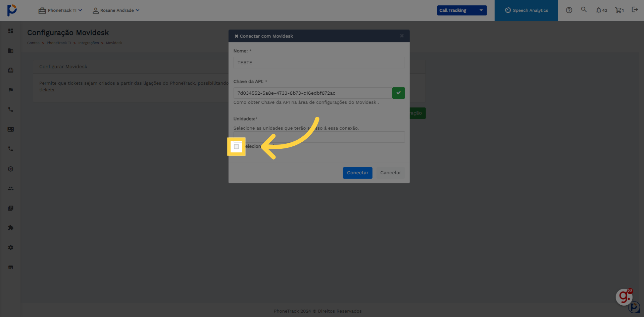Open the help question mark icon
The height and width of the screenshot is (317, 644).
coord(569,10)
